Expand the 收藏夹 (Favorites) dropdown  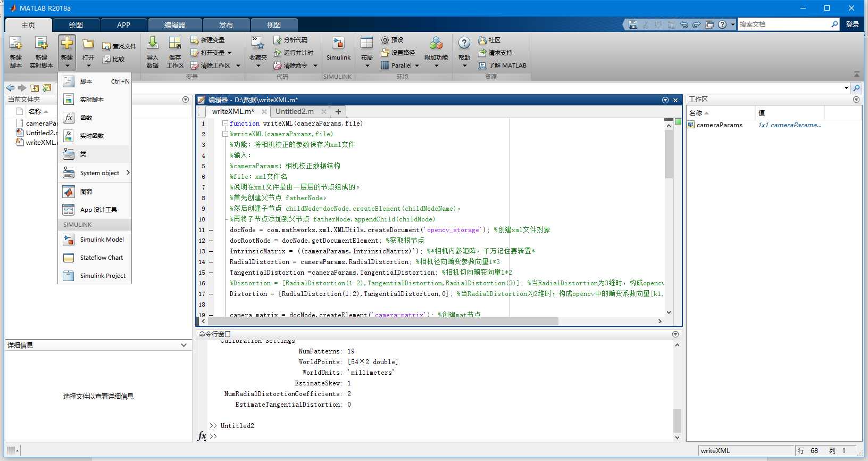258,66
